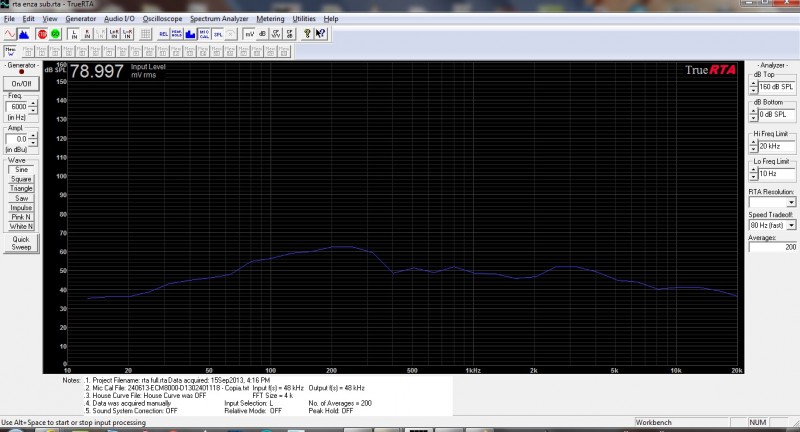Open the Metering menu

click(x=270, y=19)
